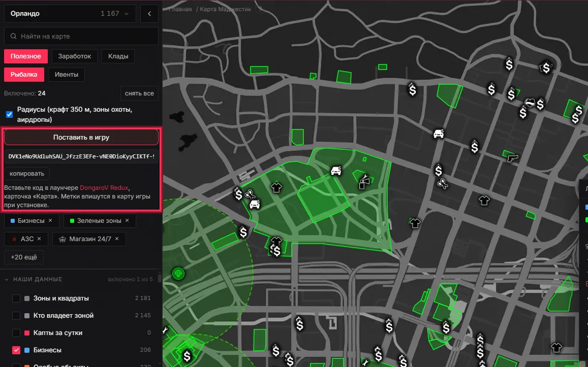Viewport: 588px width, 367px height.
Task: Click the gray swatch beside Зоны и квадраты
Action: point(27,298)
